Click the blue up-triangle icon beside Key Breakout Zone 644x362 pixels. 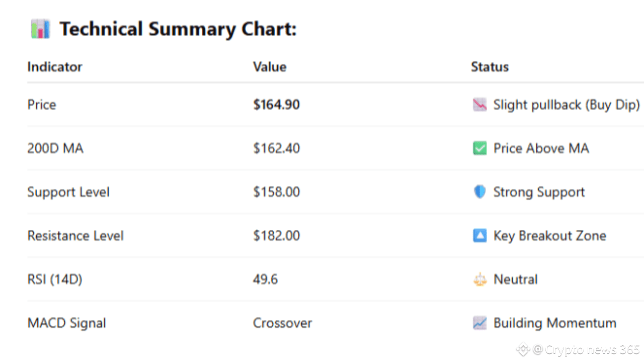tap(480, 236)
